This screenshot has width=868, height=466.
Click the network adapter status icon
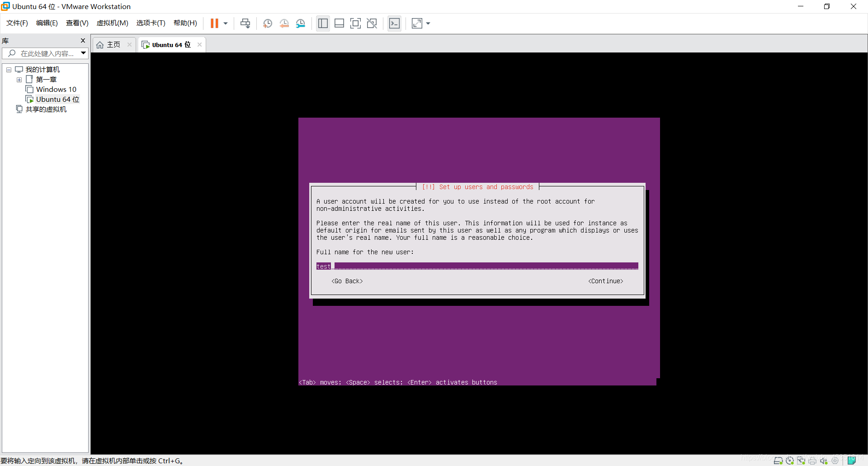coord(801,461)
